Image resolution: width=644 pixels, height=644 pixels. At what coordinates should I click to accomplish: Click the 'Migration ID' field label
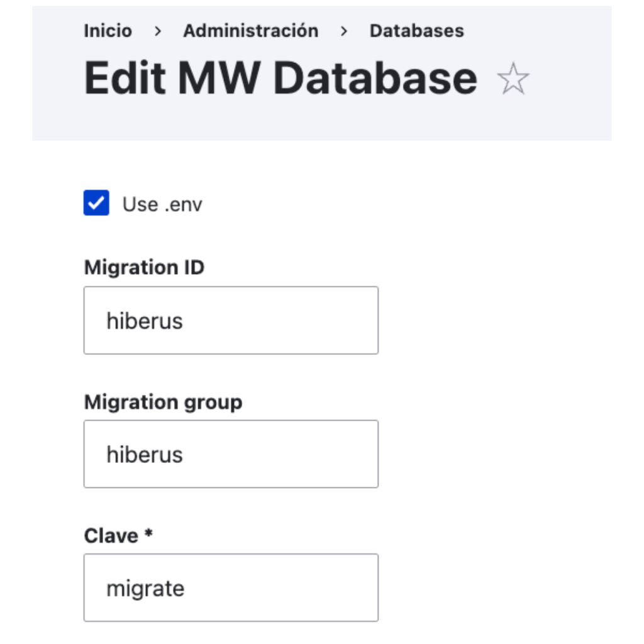[x=144, y=267]
